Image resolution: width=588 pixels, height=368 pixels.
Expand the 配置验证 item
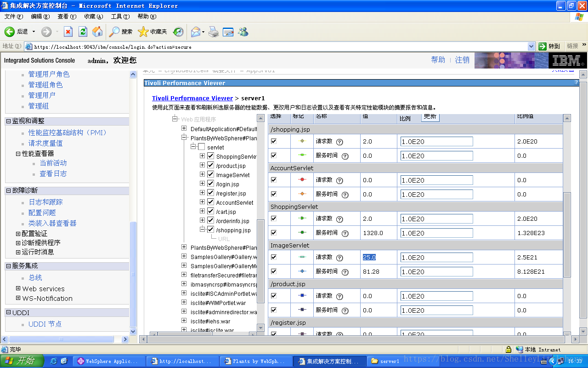tap(18, 234)
